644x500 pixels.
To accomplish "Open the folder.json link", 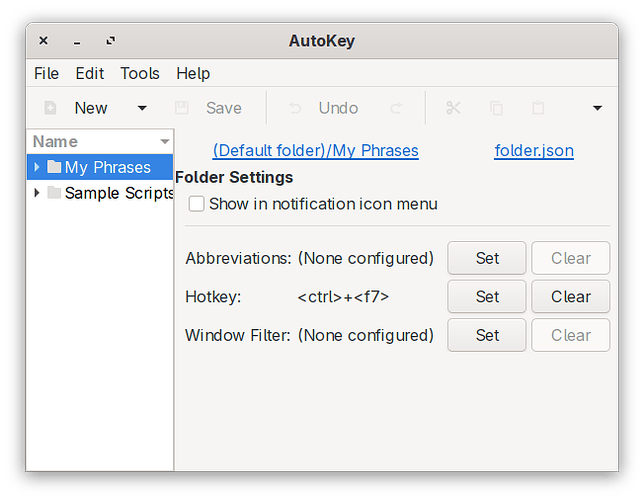I will click(534, 151).
